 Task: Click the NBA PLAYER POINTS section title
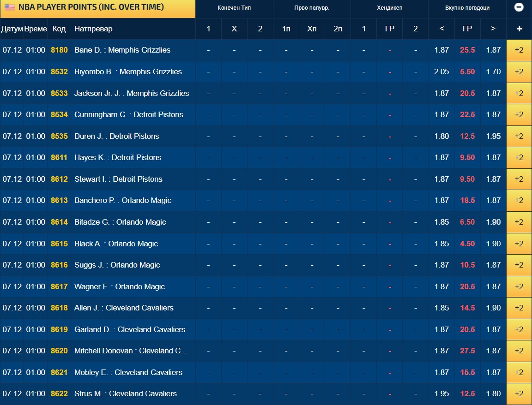point(91,7)
